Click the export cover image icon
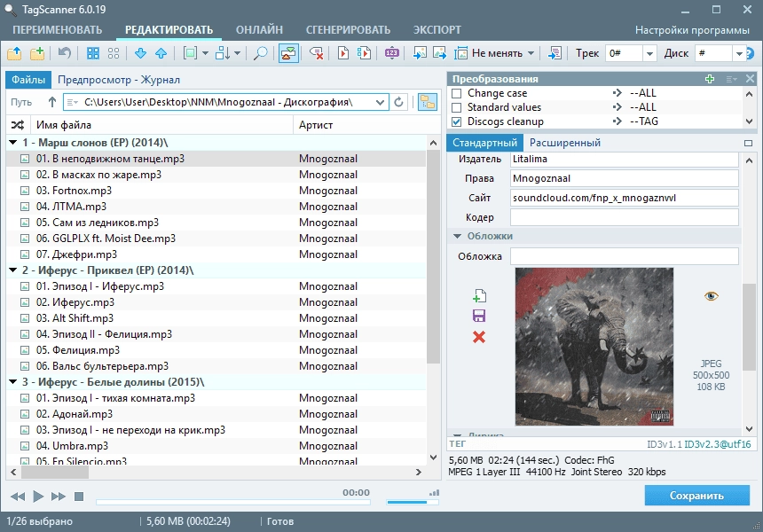763x532 pixels. (439, 53)
